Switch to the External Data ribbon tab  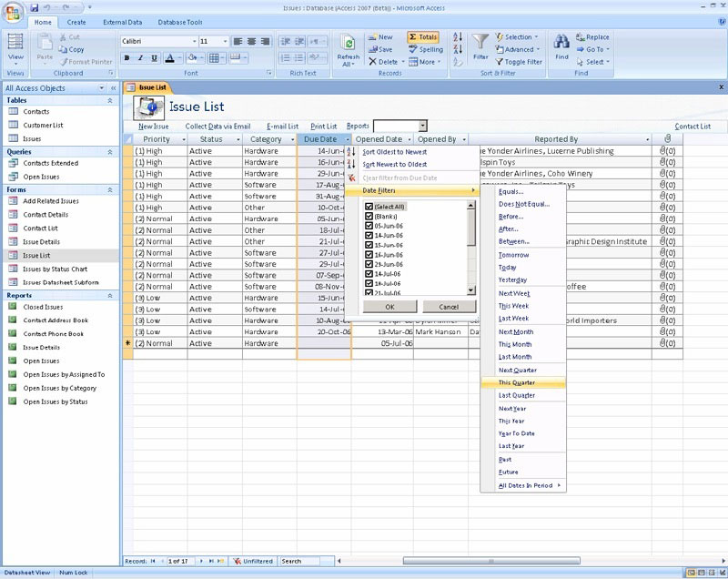(x=121, y=22)
